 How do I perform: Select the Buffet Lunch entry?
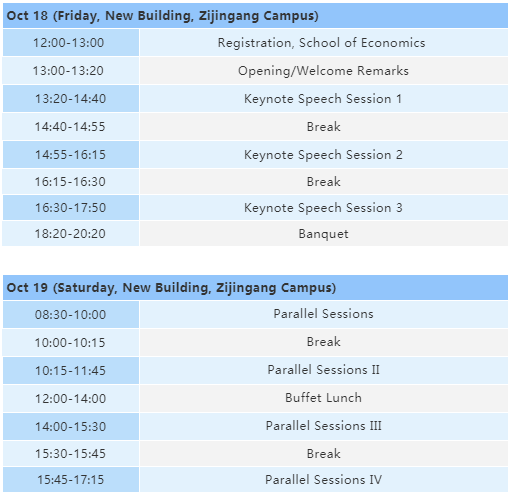[x=324, y=398]
